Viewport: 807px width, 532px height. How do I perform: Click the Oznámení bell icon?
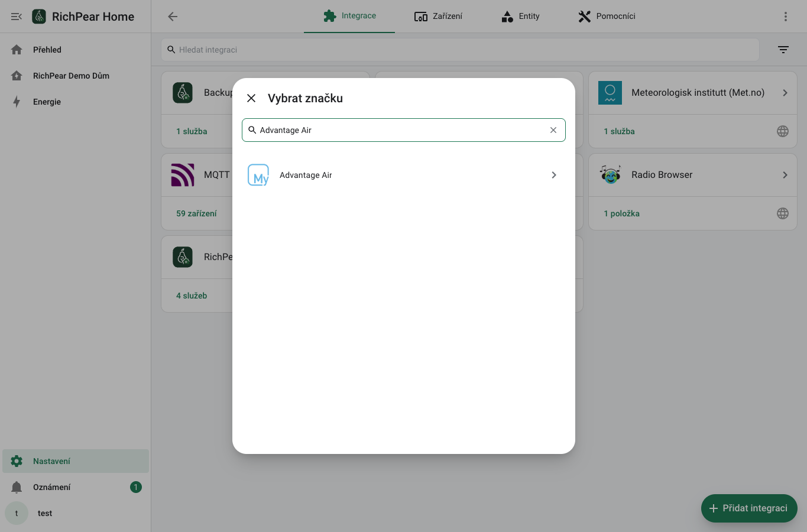(x=17, y=487)
